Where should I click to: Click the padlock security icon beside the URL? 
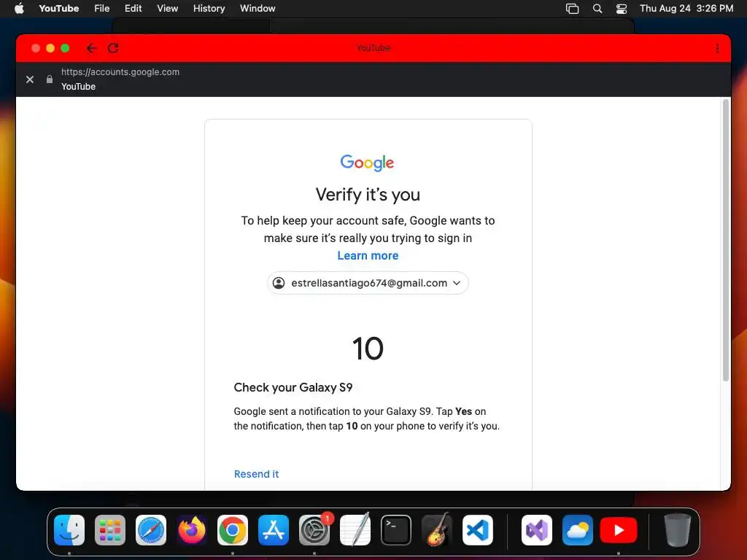[x=49, y=79]
